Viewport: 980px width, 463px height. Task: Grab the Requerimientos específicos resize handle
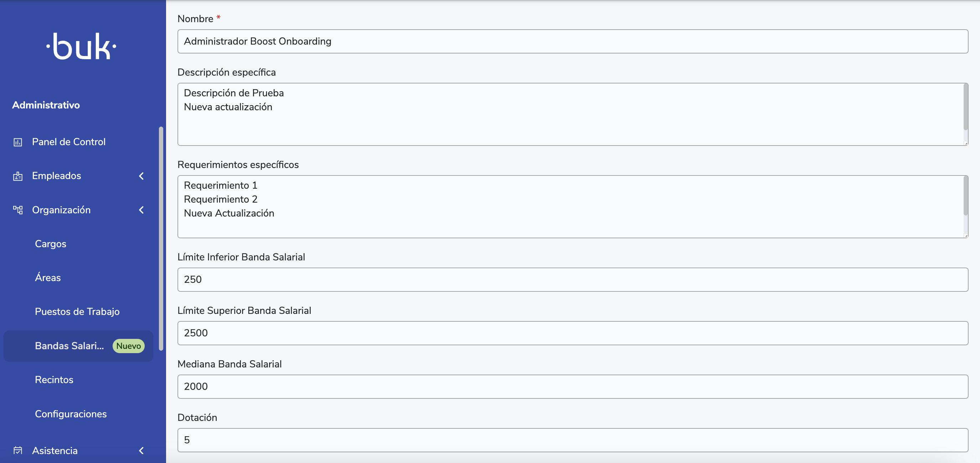tap(965, 236)
